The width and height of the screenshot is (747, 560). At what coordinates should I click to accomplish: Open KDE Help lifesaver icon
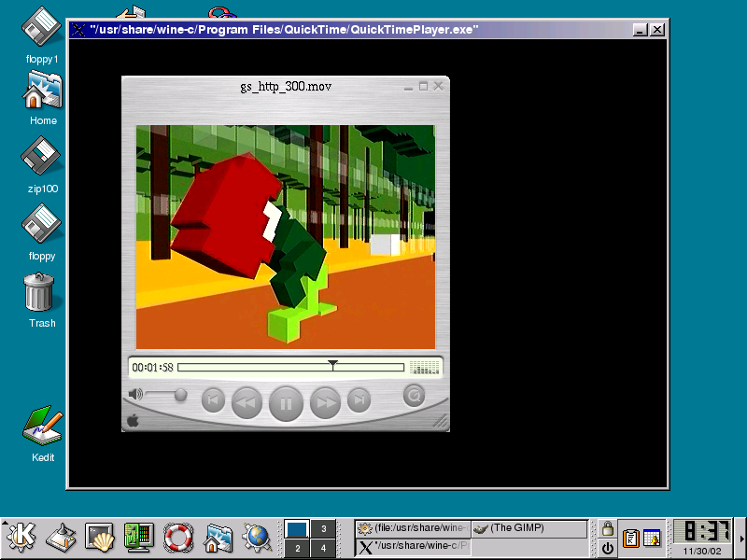pos(178,538)
